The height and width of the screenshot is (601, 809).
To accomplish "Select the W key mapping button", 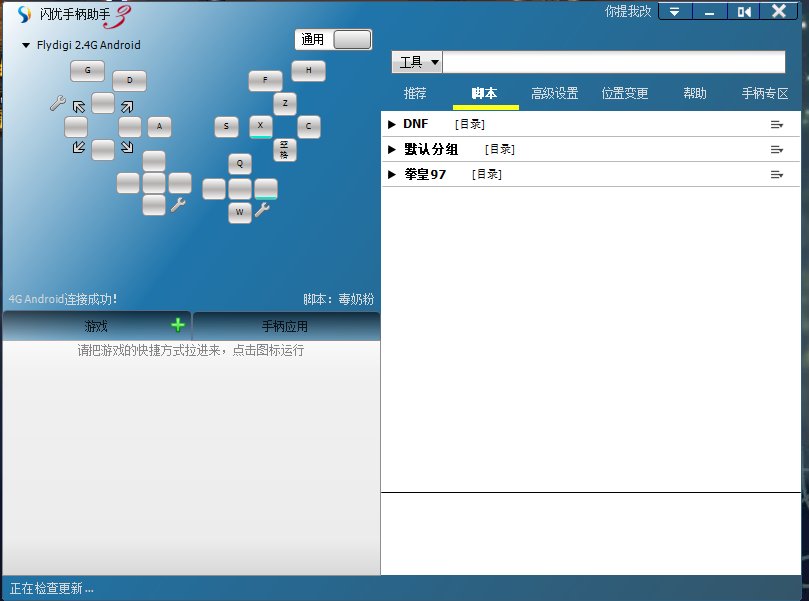I will tap(239, 212).
